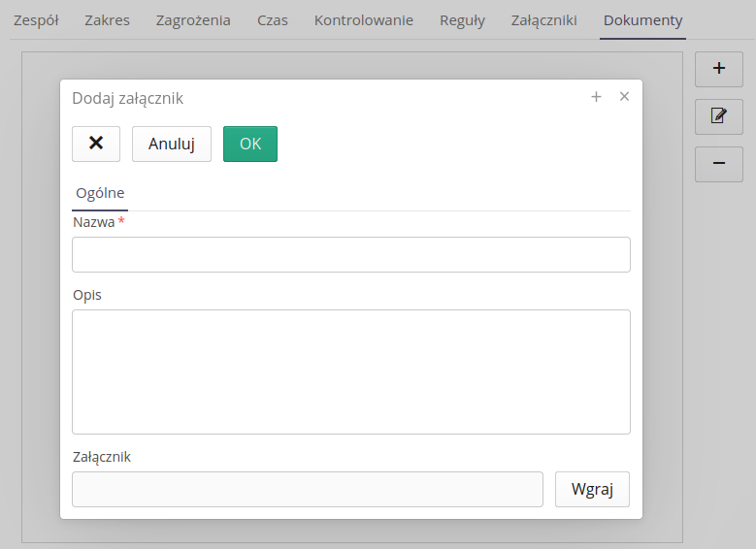Select the Ogólne tab in dialog
The image size is (756, 549).
tap(100, 193)
